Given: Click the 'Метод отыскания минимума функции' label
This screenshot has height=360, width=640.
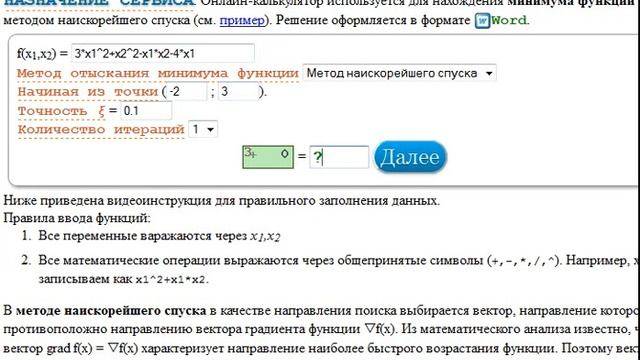Looking at the screenshot, I should pyautogui.click(x=158, y=73).
